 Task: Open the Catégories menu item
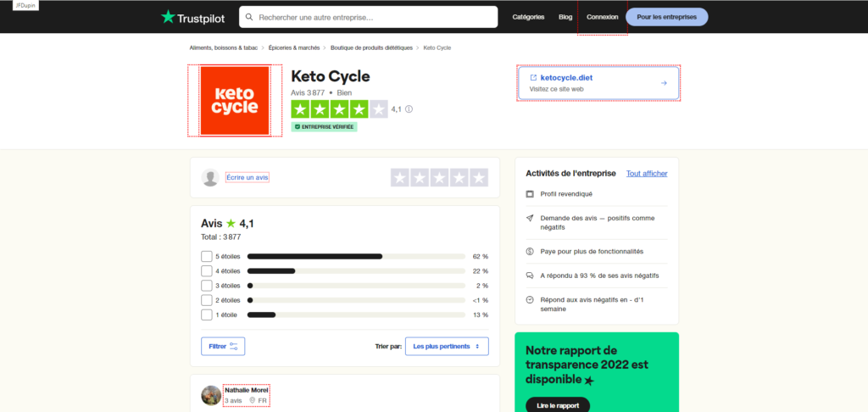[528, 17]
